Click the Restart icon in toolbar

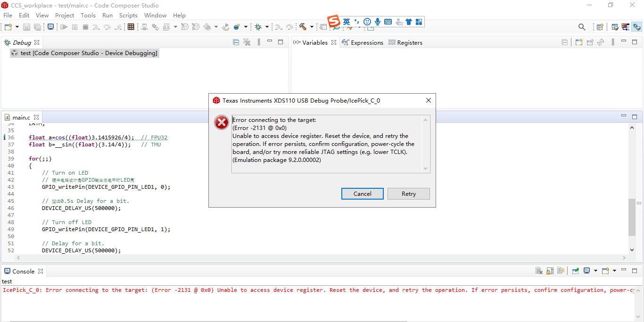click(226, 27)
